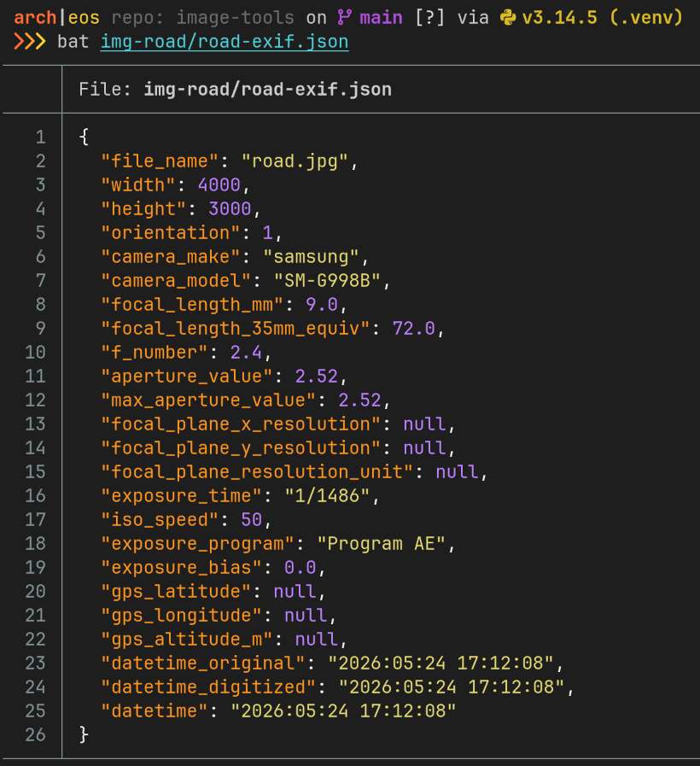The width and height of the screenshot is (700, 766).
Task: Click the "focal_plane_y_resolution" key
Action: [x=241, y=448]
